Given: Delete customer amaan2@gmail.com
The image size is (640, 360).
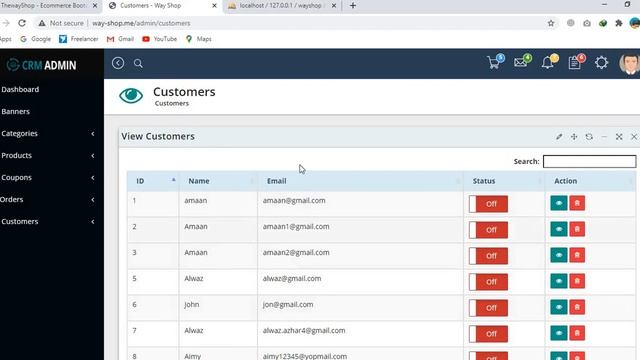Looking at the screenshot, I should [577, 255].
